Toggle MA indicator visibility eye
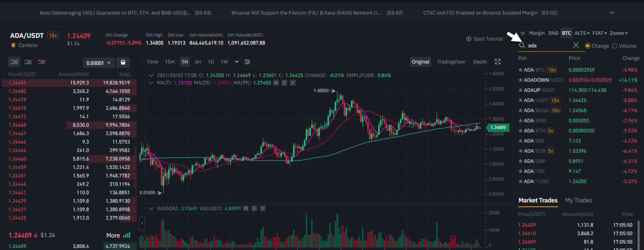 [x=276, y=83]
